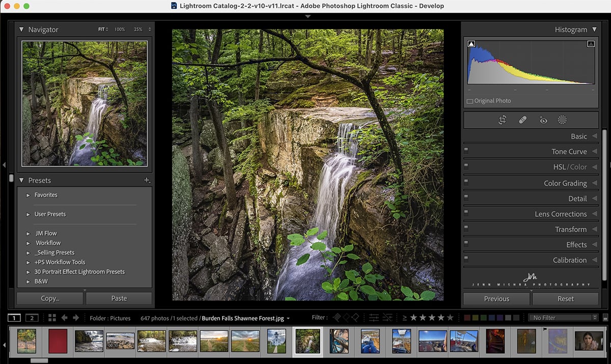This screenshot has width=611, height=364.
Task: Filter by the red color label swatch
Action: point(468,317)
